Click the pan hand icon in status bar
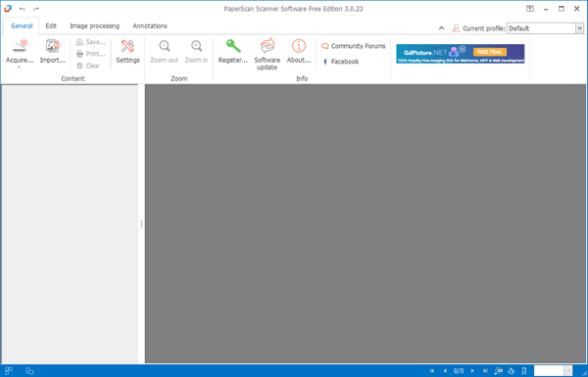Screen dimensions: 588x377 (512, 371)
